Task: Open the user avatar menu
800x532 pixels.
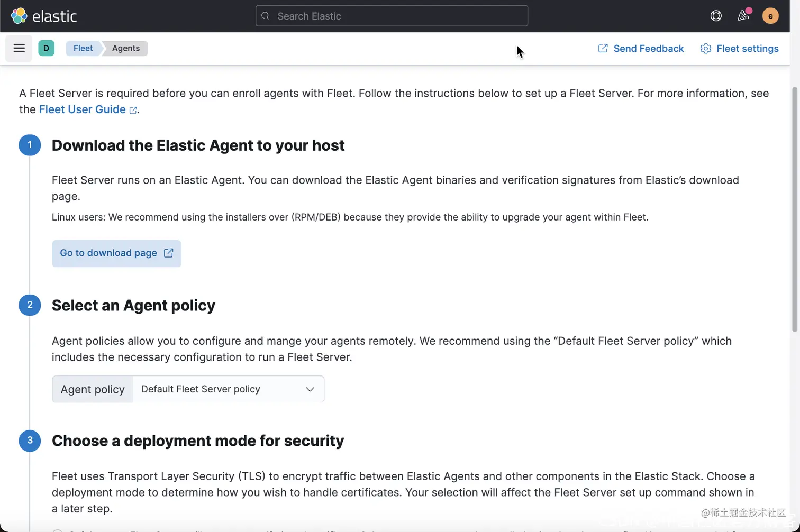Action: pos(770,16)
